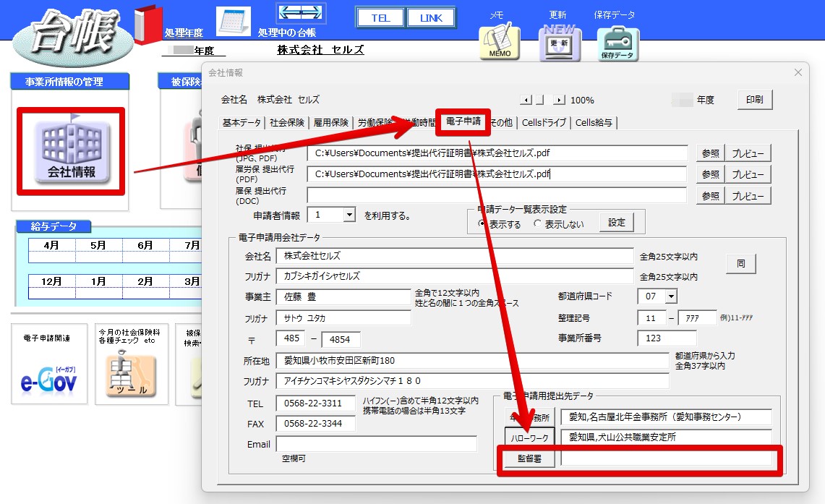Open the calendar icon near 処理中の台帳

tap(234, 21)
